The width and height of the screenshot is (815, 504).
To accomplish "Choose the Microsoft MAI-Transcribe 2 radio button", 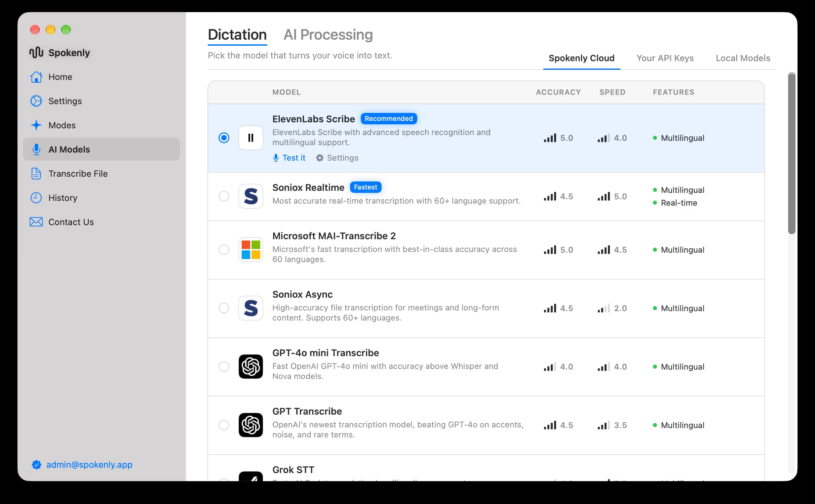I will (x=224, y=250).
